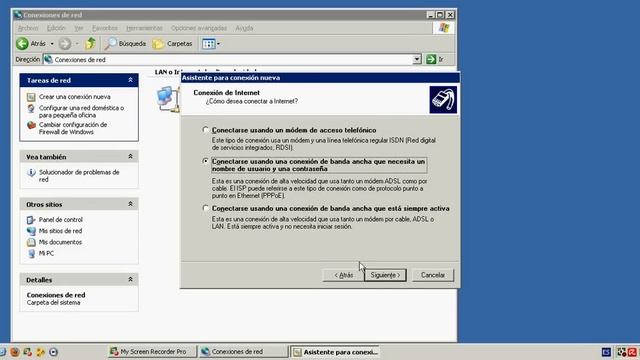
Task: Click the Crear una conexión nueva icon
Action: 31,97
